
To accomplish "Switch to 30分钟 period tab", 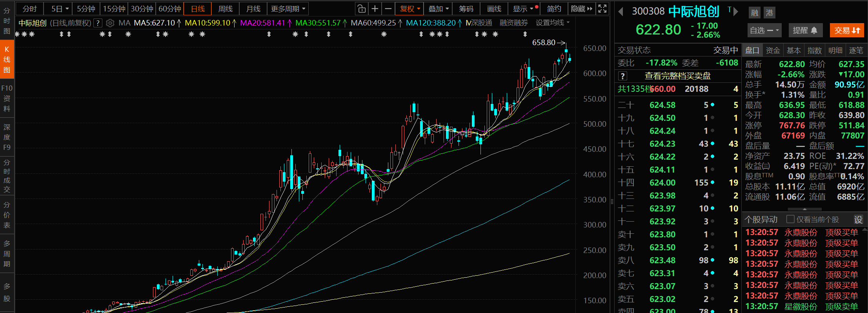I will [142, 9].
